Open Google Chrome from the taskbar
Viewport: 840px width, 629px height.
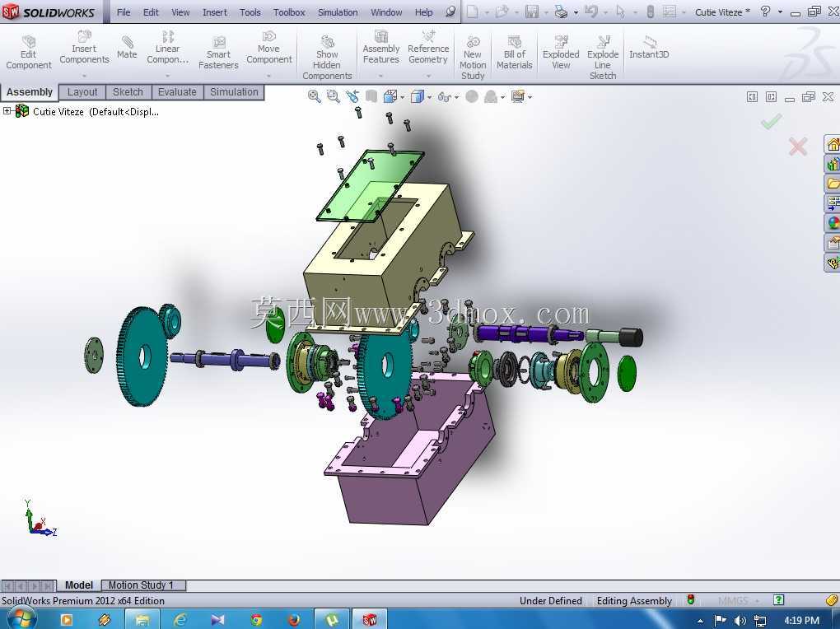coord(256,620)
